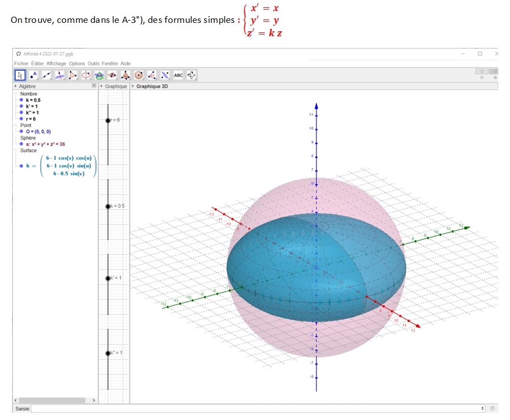Click the k'' = 1 slider handle
Screen dimensions: 510x420
(108, 353)
